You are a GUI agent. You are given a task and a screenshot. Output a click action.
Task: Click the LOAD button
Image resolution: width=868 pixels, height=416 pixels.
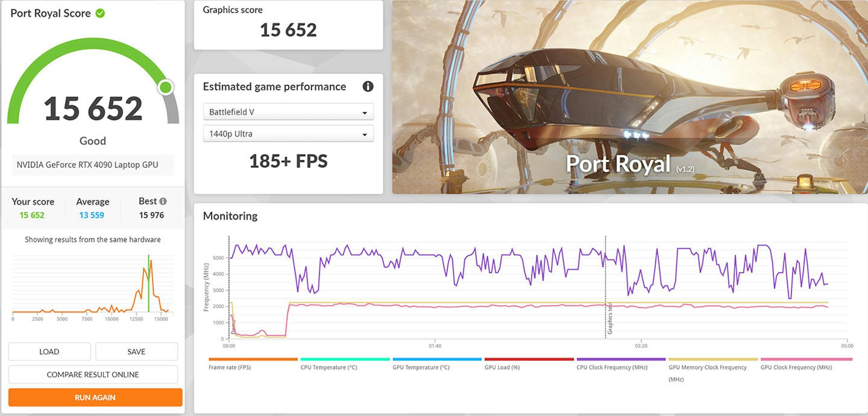click(x=50, y=352)
